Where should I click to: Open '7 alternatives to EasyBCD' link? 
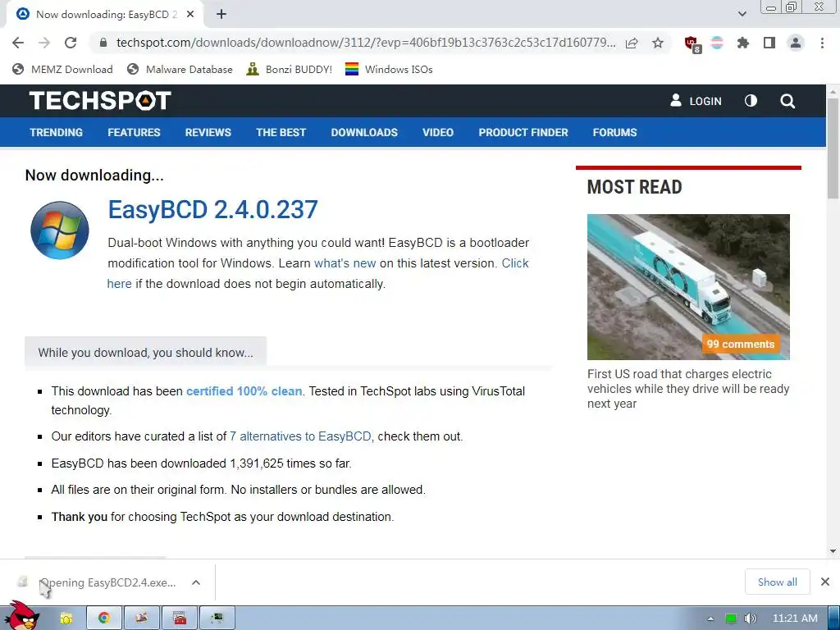(300, 436)
